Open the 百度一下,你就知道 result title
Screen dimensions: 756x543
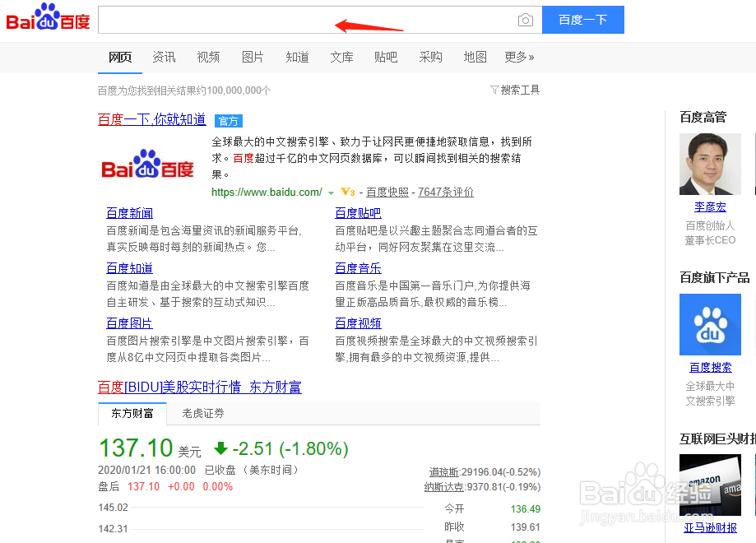[152, 119]
